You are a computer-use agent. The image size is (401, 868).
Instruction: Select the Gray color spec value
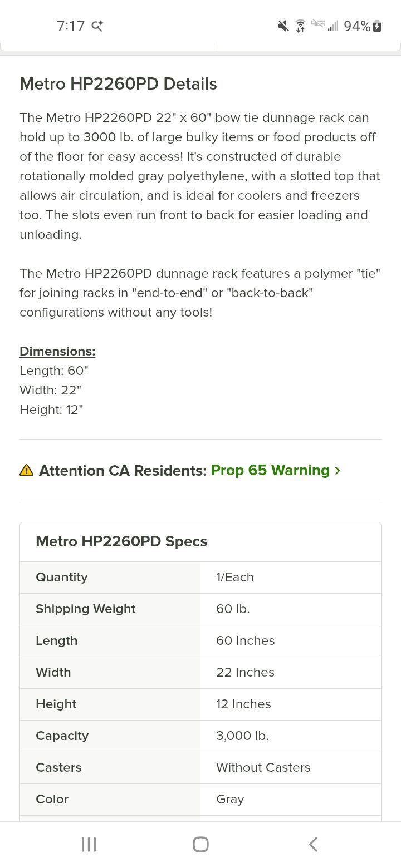tap(230, 799)
